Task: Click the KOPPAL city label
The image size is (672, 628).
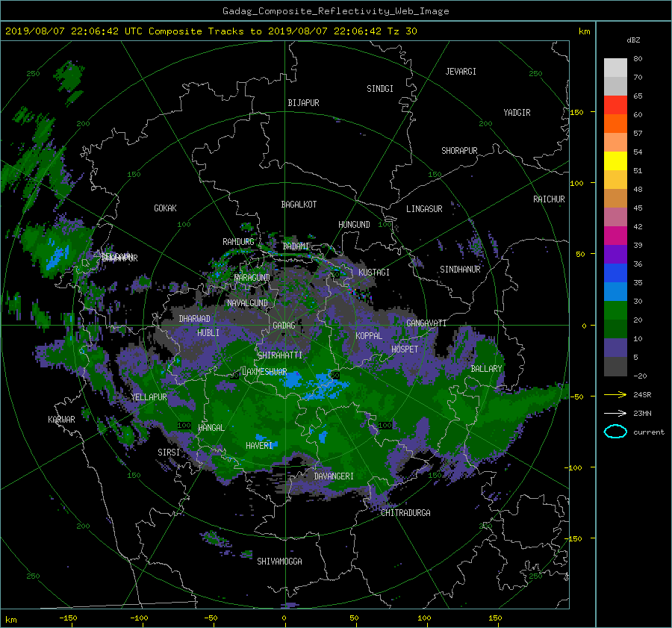Action: click(x=369, y=336)
